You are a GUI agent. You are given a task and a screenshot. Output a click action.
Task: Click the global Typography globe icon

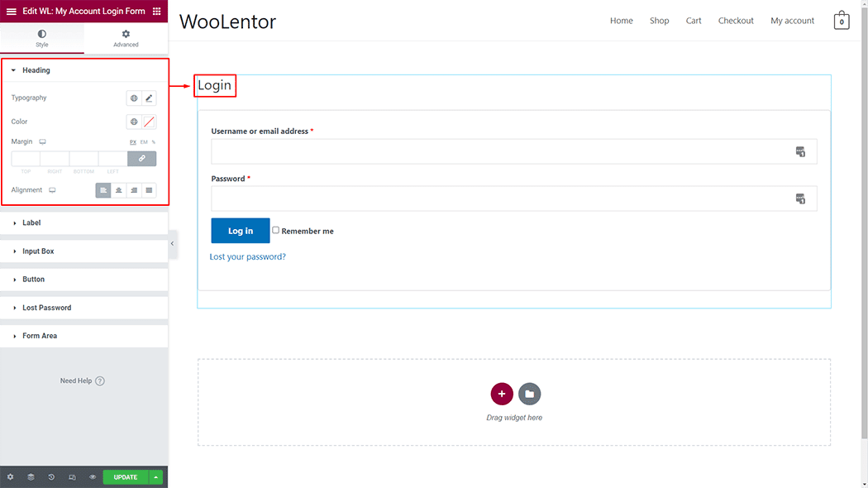click(134, 98)
